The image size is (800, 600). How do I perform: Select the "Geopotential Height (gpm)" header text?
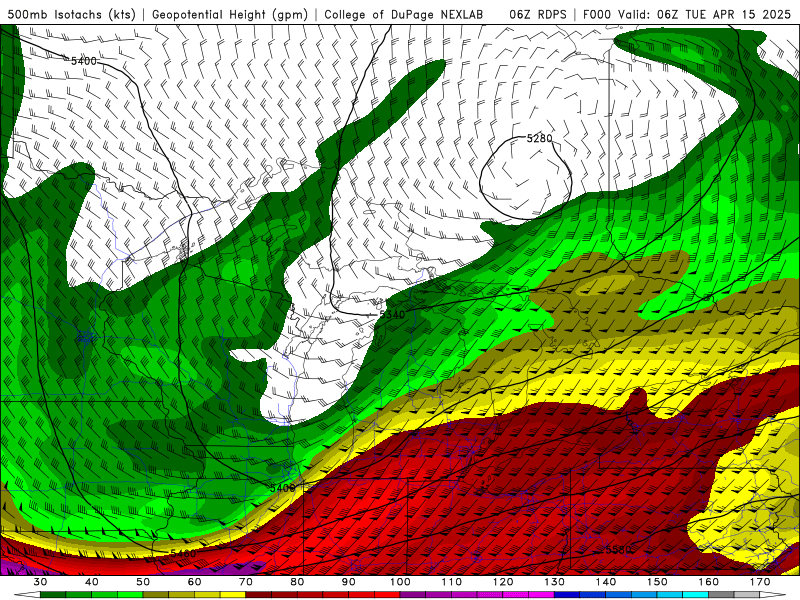tap(230, 15)
